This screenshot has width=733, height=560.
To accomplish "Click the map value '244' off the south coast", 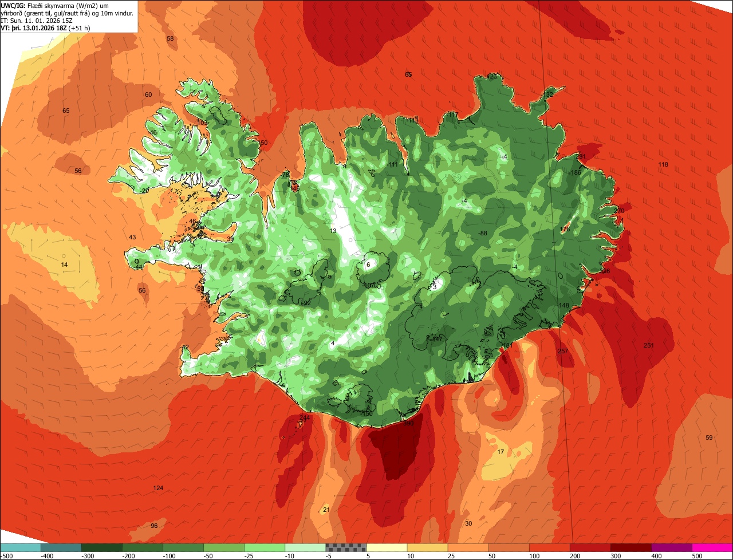I will (x=305, y=418).
